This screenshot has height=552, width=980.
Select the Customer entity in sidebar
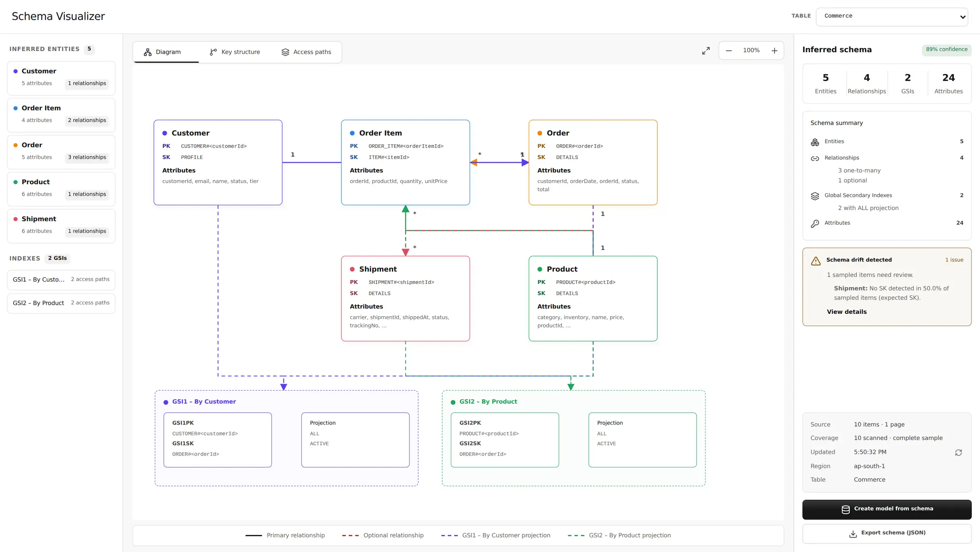(x=61, y=78)
